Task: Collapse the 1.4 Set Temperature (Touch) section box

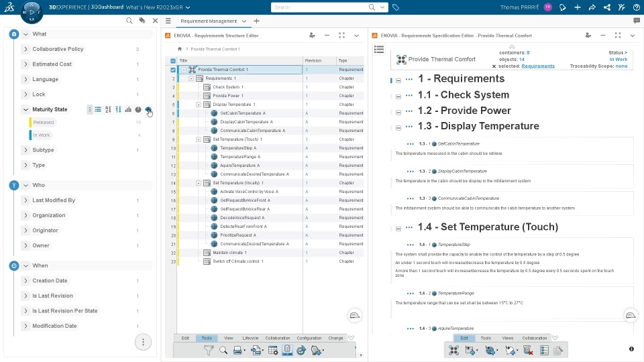Action: click(x=398, y=229)
